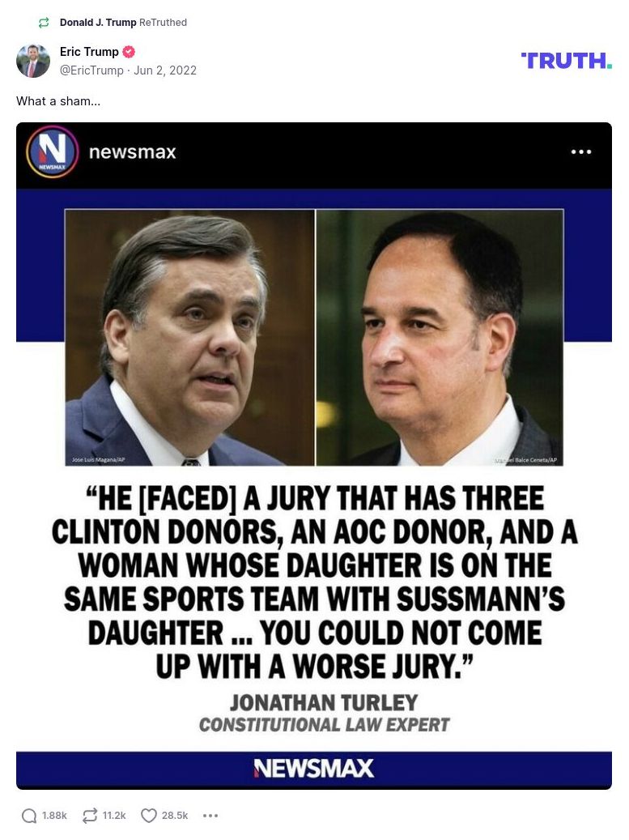
Task: Open the Jun 2, 2022 post timestamp
Action: 165,70
